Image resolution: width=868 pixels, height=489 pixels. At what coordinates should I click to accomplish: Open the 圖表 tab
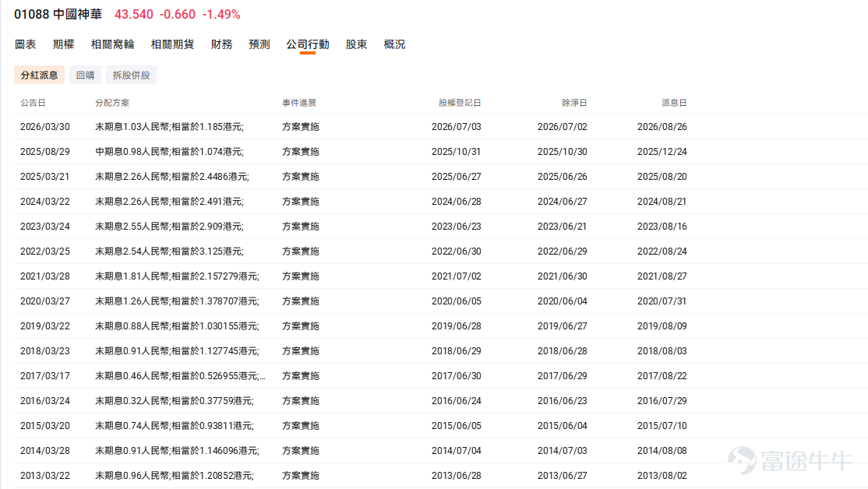26,44
